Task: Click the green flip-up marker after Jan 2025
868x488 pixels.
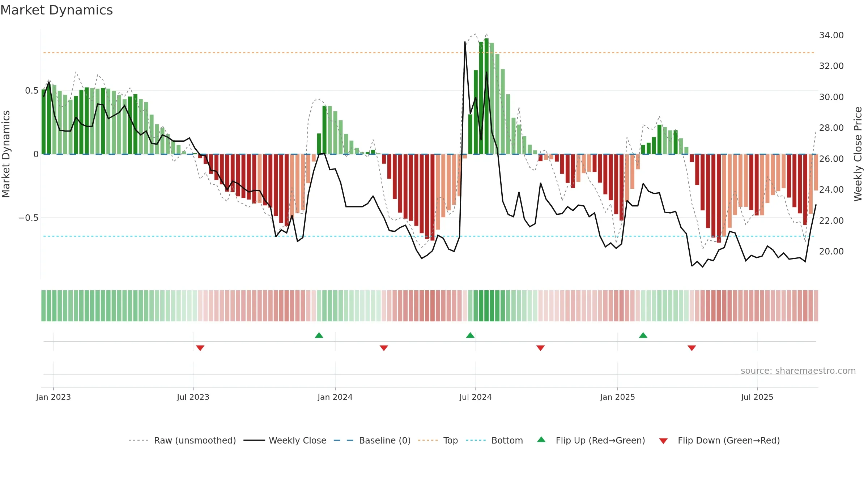Action: point(643,335)
